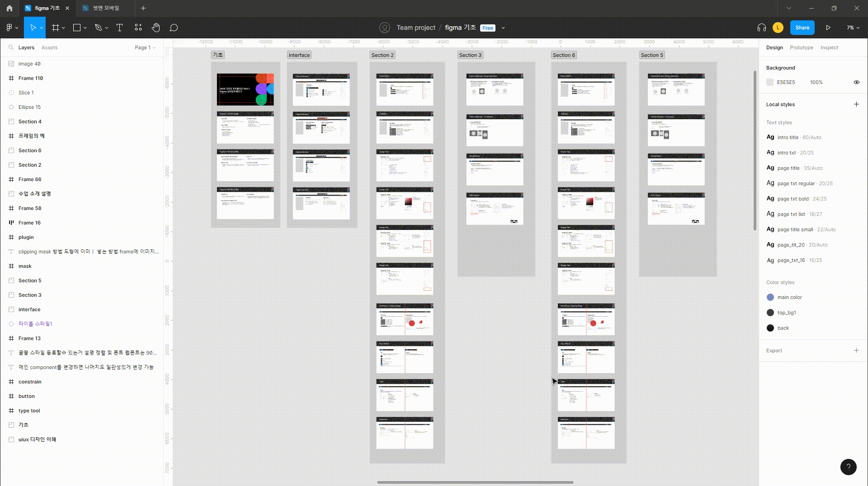Select the Section 2 label on canvas
Viewport: 868px width, 486px height.
pos(382,55)
